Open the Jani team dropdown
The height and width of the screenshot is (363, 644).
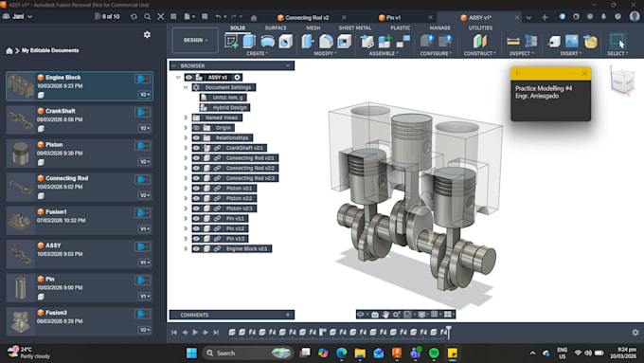[18, 16]
